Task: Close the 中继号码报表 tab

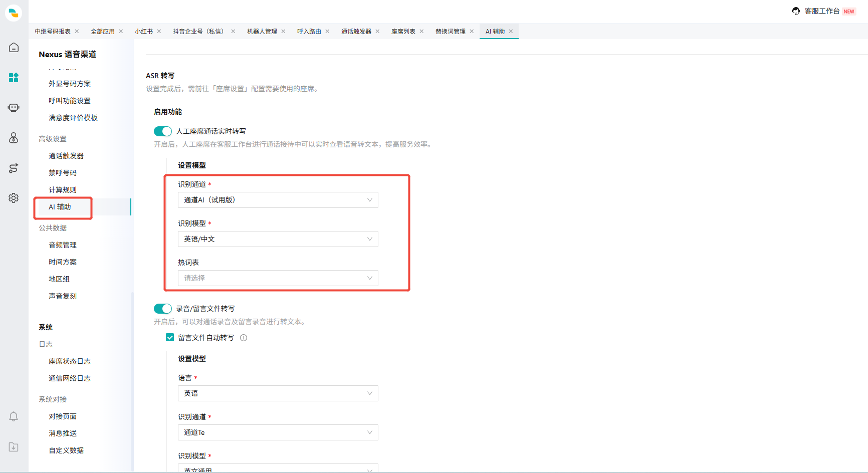Action: point(77,31)
